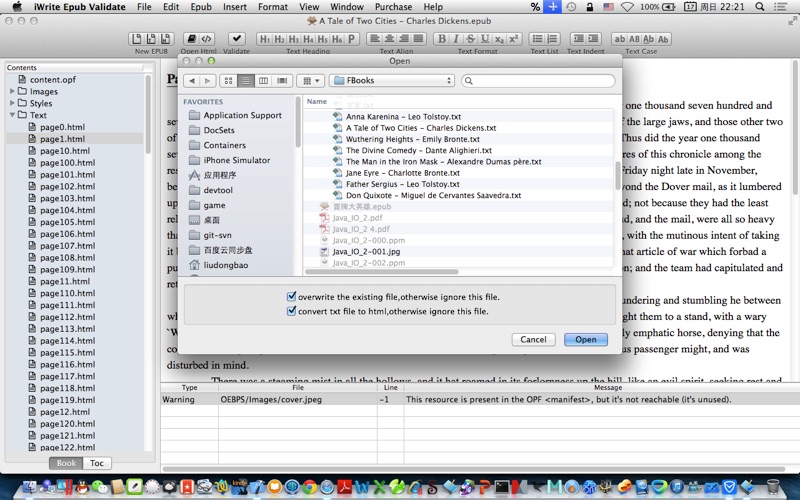This screenshot has width=800, height=500.
Task: Go forward in Open dialog navigation
Action: coord(207,81)
